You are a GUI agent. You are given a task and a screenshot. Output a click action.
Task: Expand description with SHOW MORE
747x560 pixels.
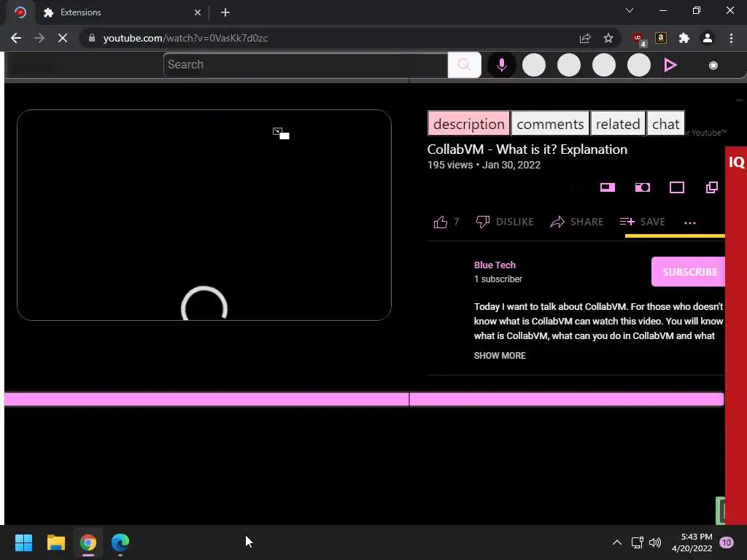pyautogui.click(x=500, y=356)
